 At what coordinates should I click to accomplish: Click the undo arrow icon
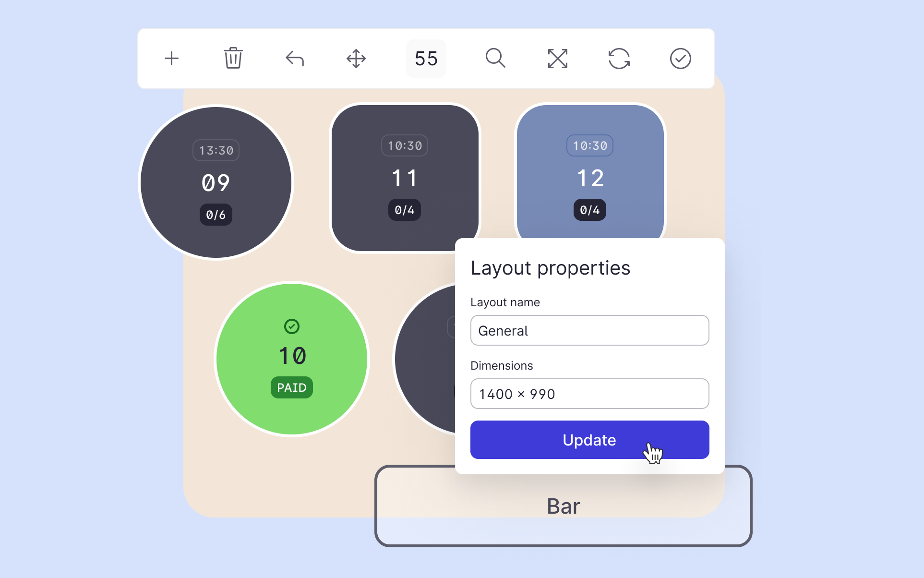tap(295, 59)
